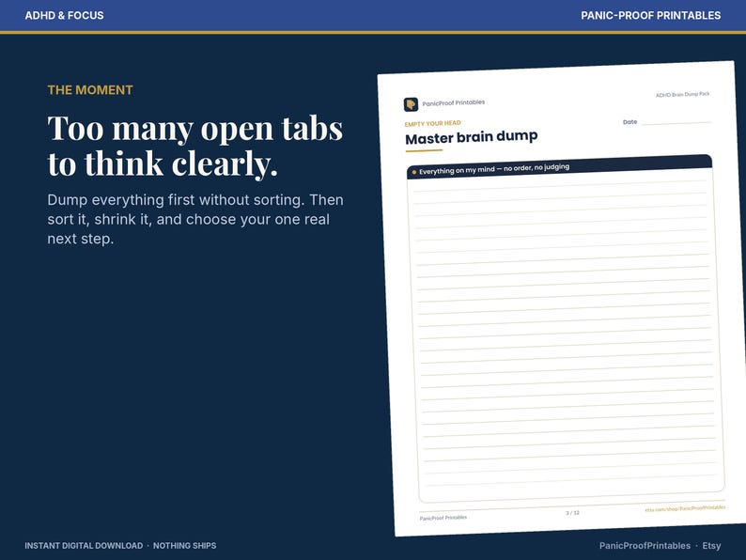Click 'INSTANT DIGITAL DOWNLOAD' footer text
746x560 pixels.
[84, 546]
